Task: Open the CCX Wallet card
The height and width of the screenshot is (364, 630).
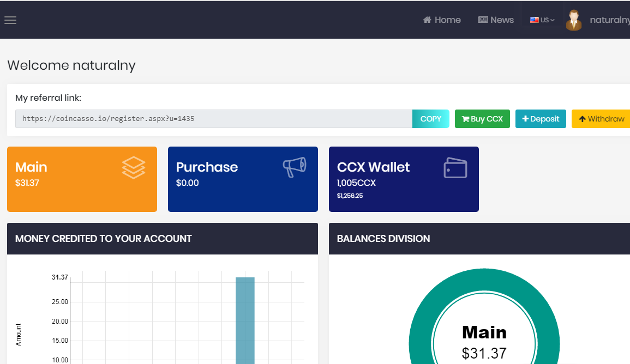Action: pyautogui.click(x=404, y=179)
